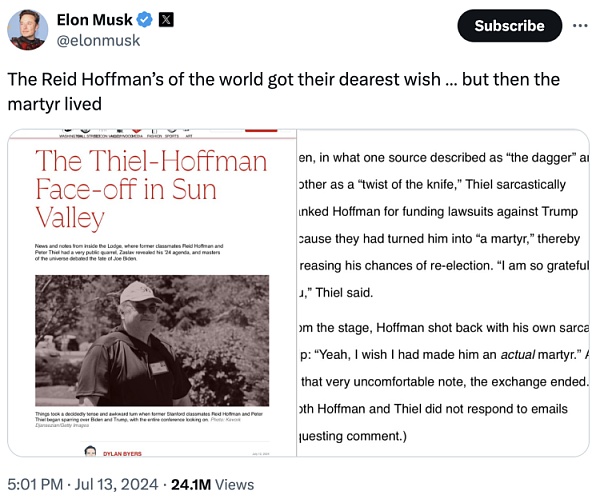Click the tweet text about Reid Hoffman

pyautogui.click(x=285, y=90)
